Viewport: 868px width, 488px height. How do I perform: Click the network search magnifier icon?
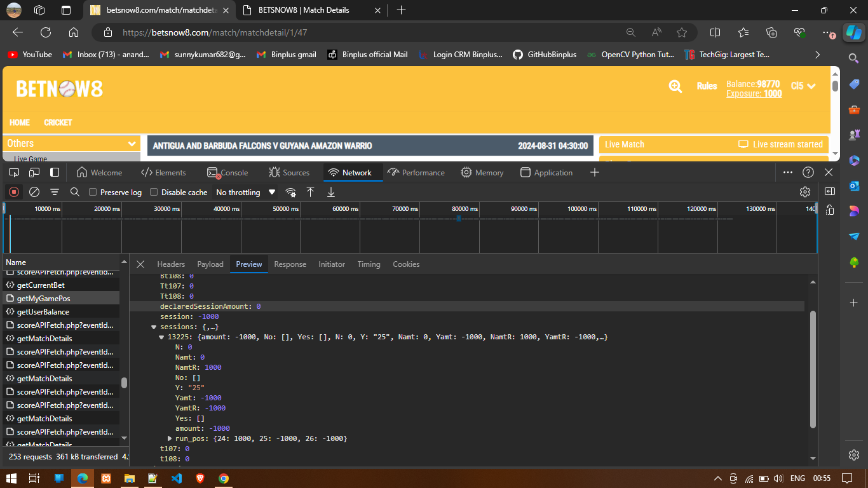pyautogui.click(x=75, y=192)
